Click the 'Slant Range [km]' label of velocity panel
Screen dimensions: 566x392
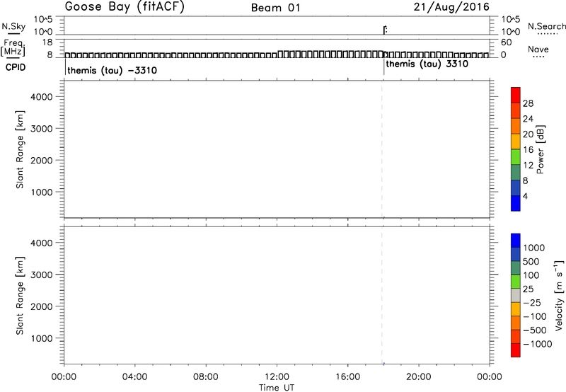(20, 296)
